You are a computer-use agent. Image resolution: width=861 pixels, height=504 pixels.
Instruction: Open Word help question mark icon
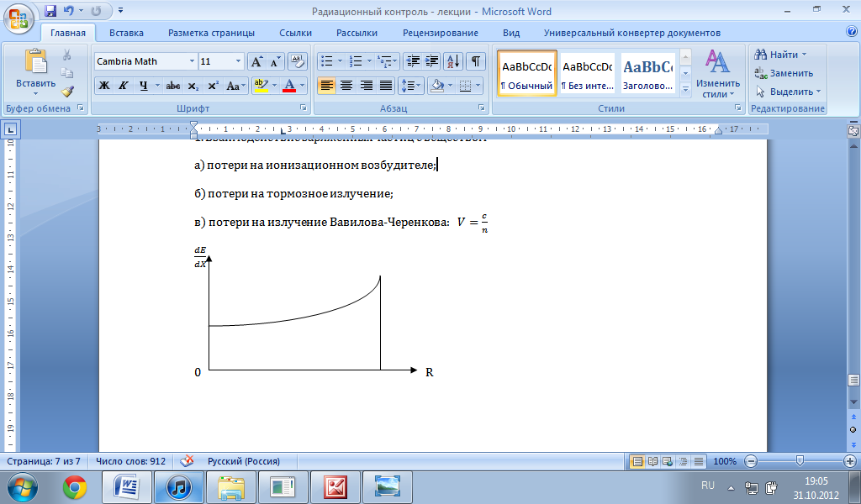[852, 32]
